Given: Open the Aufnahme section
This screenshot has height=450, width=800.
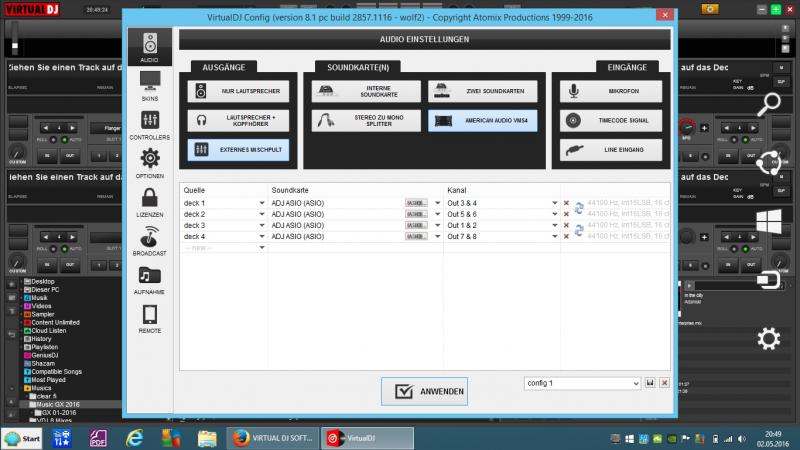Looking at the screenshot, I should tap(149, 280).
